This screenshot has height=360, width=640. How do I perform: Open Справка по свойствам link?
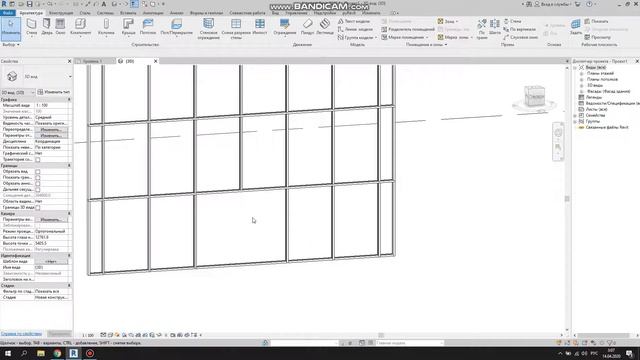pos(21,333)
